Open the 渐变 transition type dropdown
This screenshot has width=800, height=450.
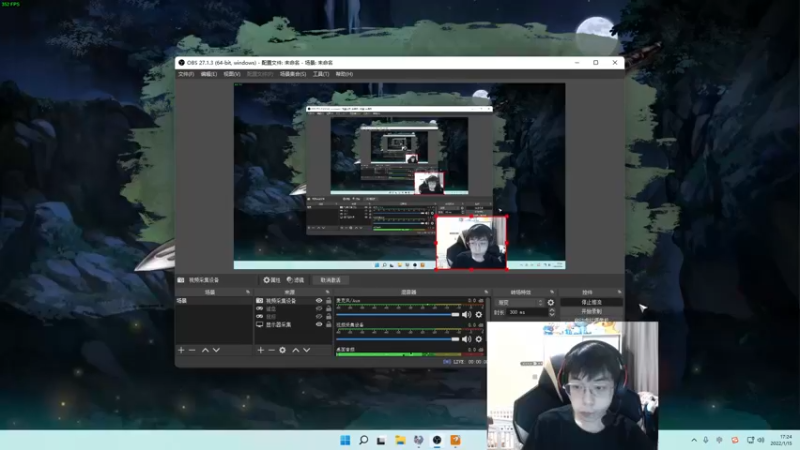[x=519, y=303]
